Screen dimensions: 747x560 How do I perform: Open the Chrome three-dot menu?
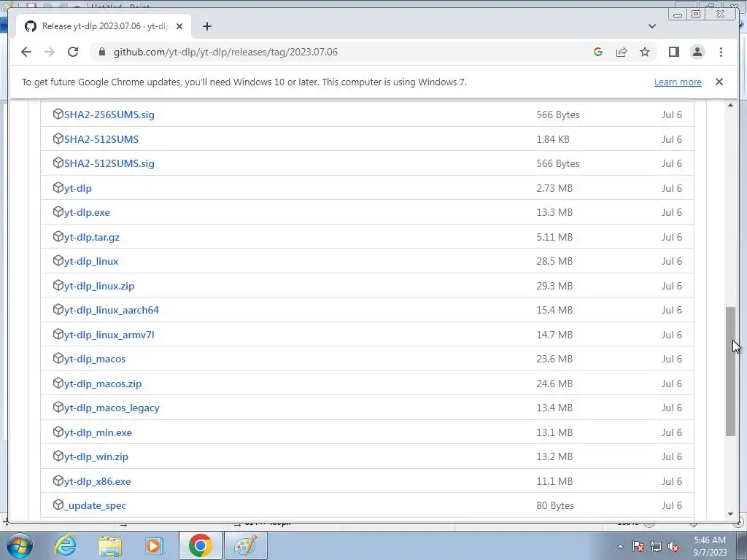pyautogui.click(x=721, y=52)
